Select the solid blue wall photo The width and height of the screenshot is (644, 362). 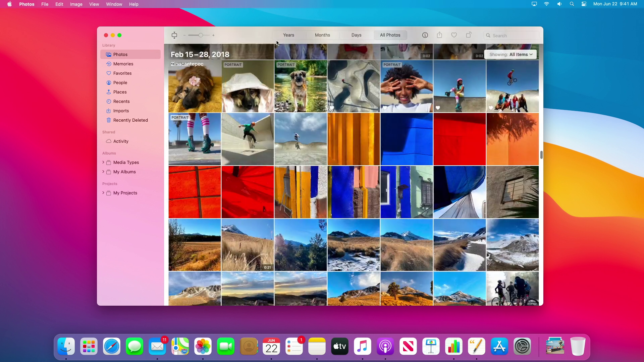(407, 139)
